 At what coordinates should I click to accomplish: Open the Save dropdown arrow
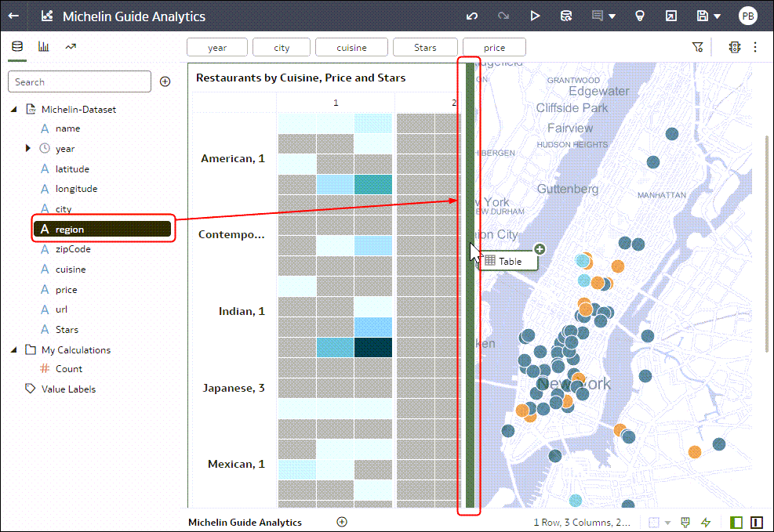pos(718,16)
